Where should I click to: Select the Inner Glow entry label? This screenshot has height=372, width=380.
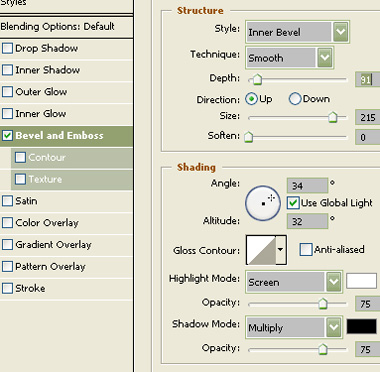coord(41,114)
